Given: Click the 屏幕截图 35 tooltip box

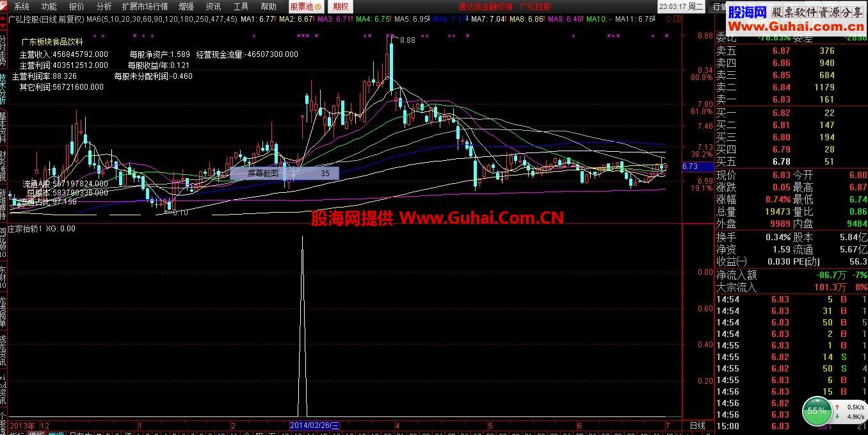Looking at the screenshot, I should click(284, 173).
